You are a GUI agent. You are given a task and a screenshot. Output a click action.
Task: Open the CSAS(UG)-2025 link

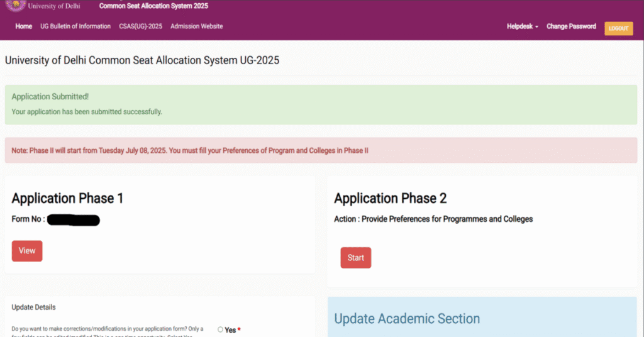click(x=141, y=26)
